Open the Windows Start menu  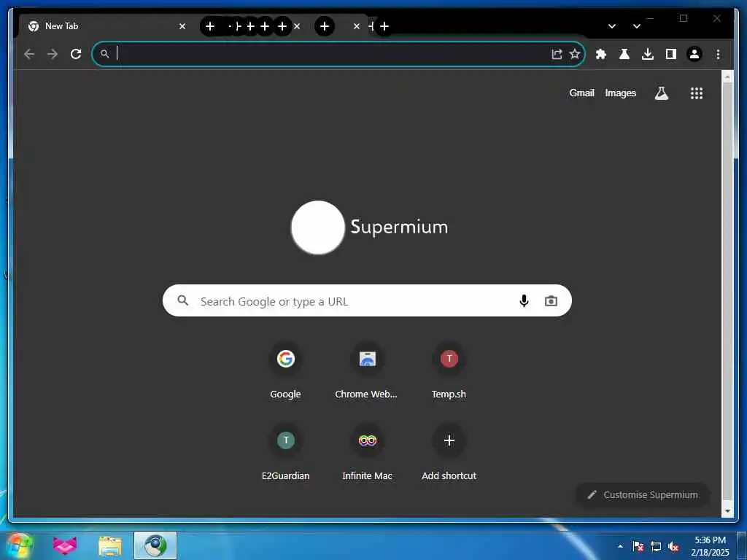point(20,545)
